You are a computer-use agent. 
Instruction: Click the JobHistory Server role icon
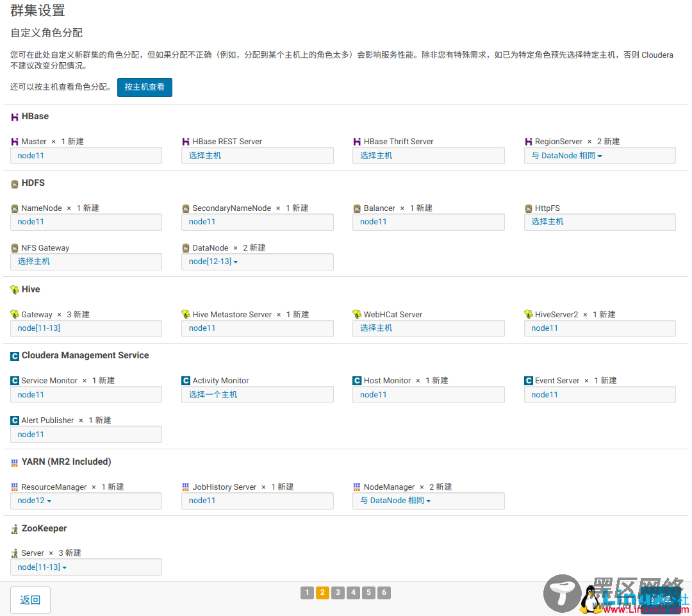186,487
